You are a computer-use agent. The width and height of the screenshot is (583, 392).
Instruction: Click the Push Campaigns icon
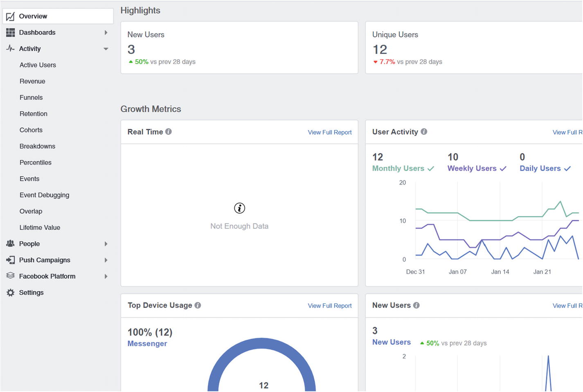coord(10,260)
